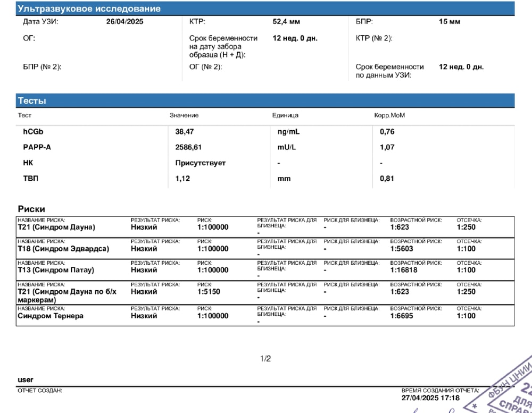Screen dimensions: 532x413
Task: Click the КТР value 52,4 мм
Action: pos(286,22)
